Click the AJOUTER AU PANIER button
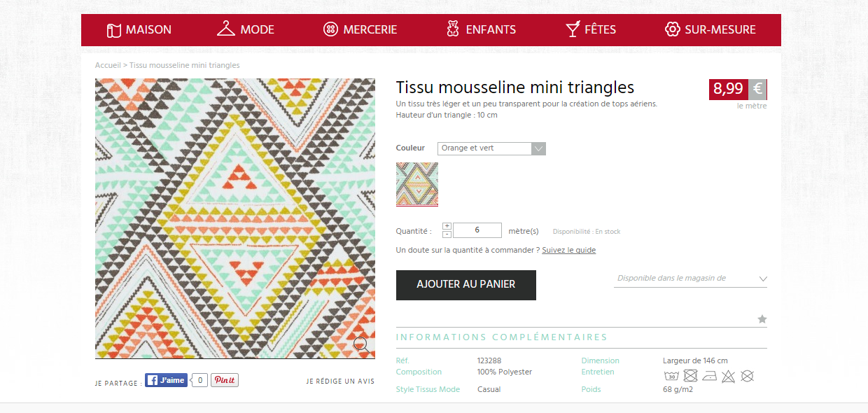Image resolution: width=868 pixels, height=413 pixels. (x=465, y=285)
